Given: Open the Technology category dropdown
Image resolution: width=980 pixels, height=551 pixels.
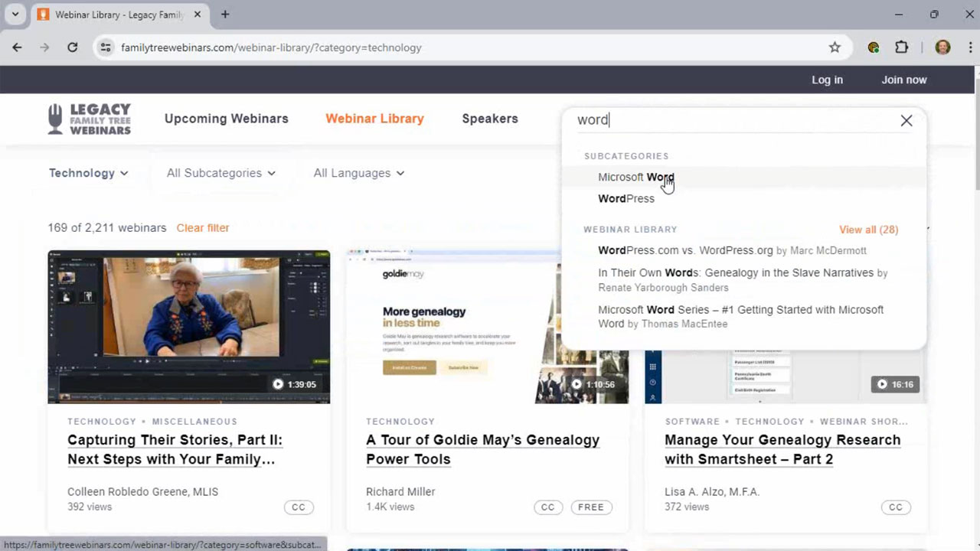Looking at the screenshot, I should click(x=88, y=173).
